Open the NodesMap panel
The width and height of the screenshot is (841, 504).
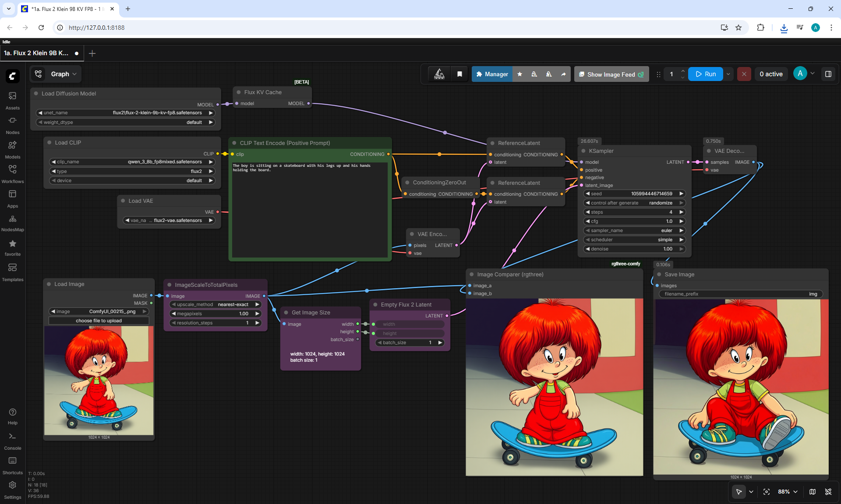(x=12, y=223)
